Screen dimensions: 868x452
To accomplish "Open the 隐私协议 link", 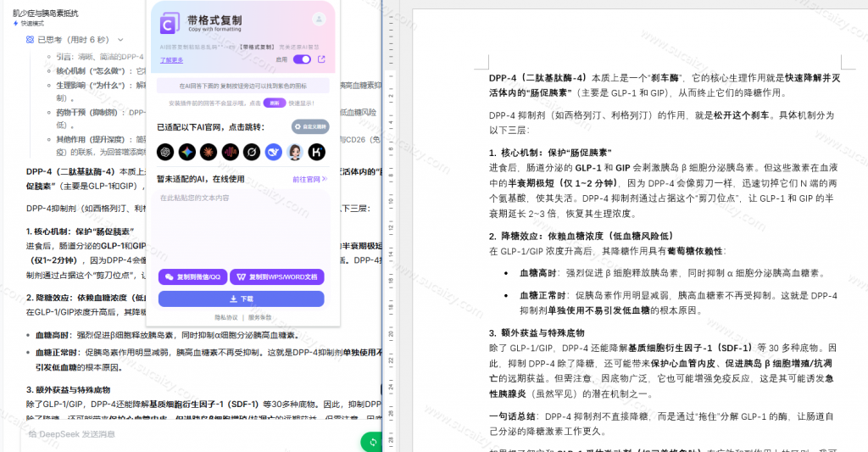I will (226, 317).
